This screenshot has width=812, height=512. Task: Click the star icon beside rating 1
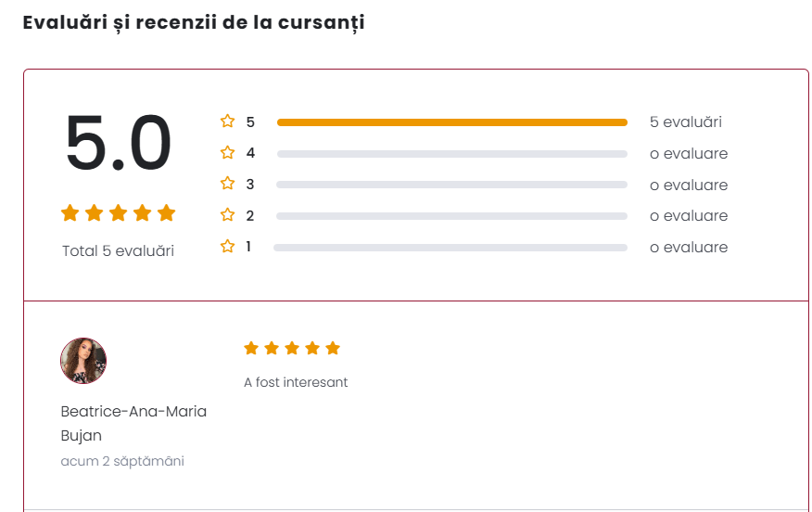pyautogui.click(x=227, y=247)
